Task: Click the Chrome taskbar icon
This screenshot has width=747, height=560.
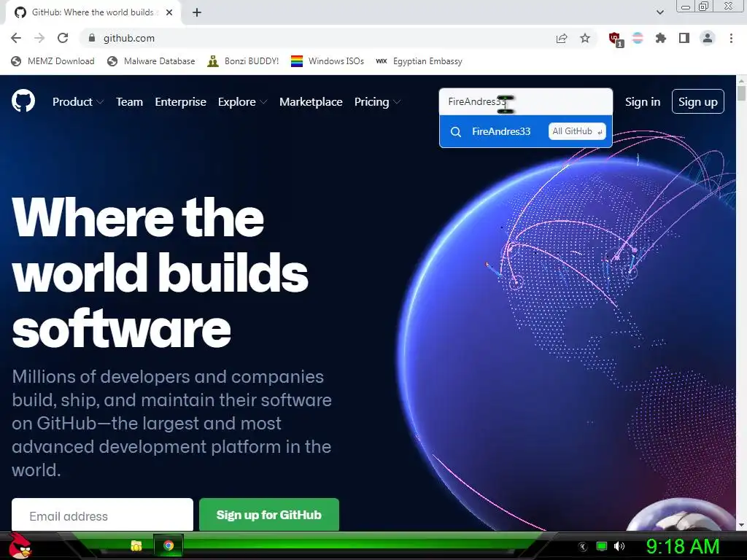Action: point(169,545)
